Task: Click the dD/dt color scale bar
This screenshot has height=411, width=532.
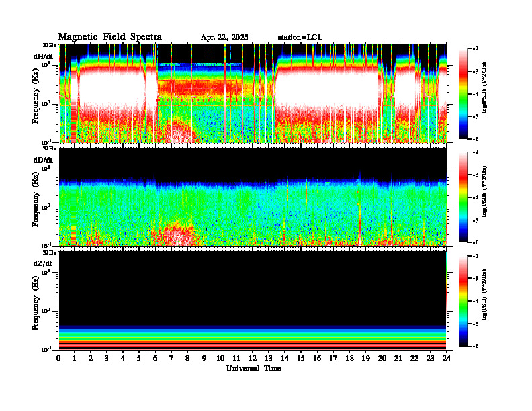Action: [463, 197]
